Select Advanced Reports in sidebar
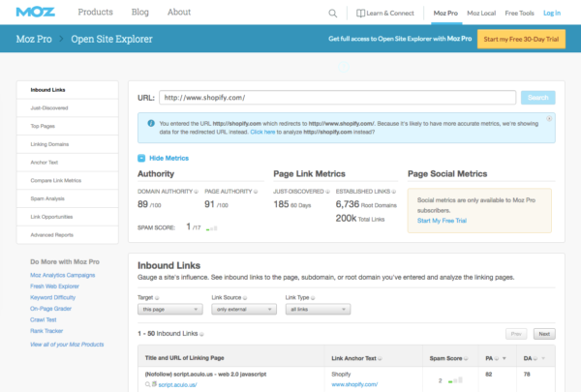 [x=68, y=235]
